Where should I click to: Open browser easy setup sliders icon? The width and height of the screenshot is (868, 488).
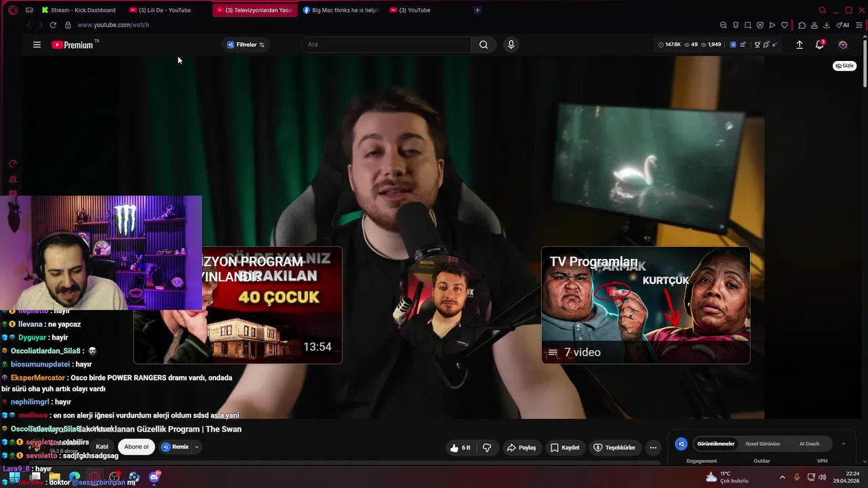click(860, 25)
